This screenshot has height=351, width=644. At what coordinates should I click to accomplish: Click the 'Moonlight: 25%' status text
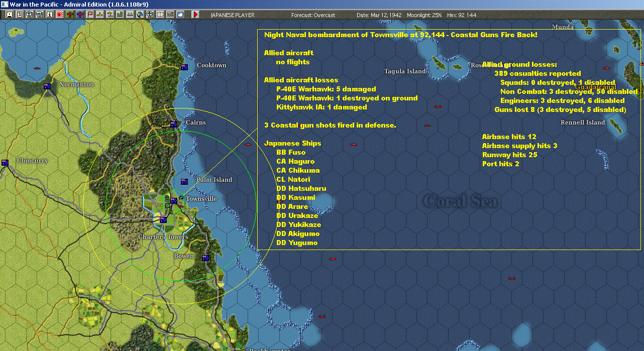424,15
